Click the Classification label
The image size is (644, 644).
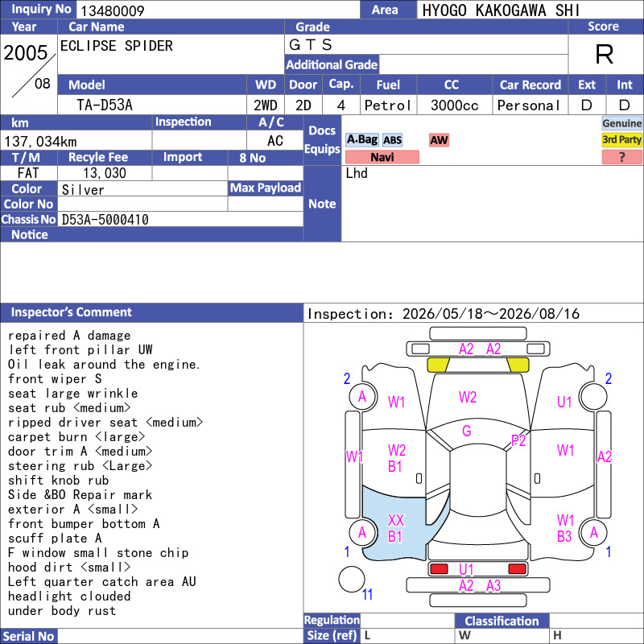tap(502, 621)
